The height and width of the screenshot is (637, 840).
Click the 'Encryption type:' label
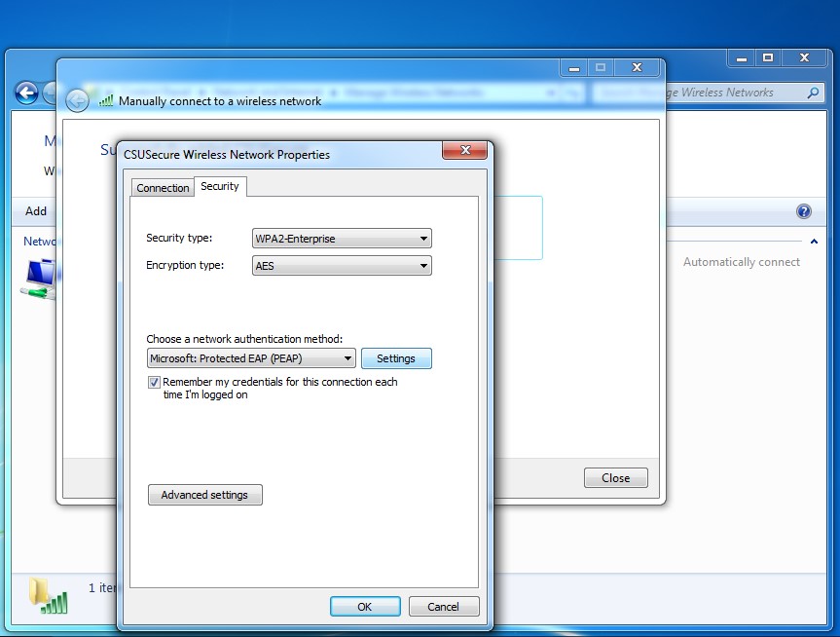pos(185,265)
